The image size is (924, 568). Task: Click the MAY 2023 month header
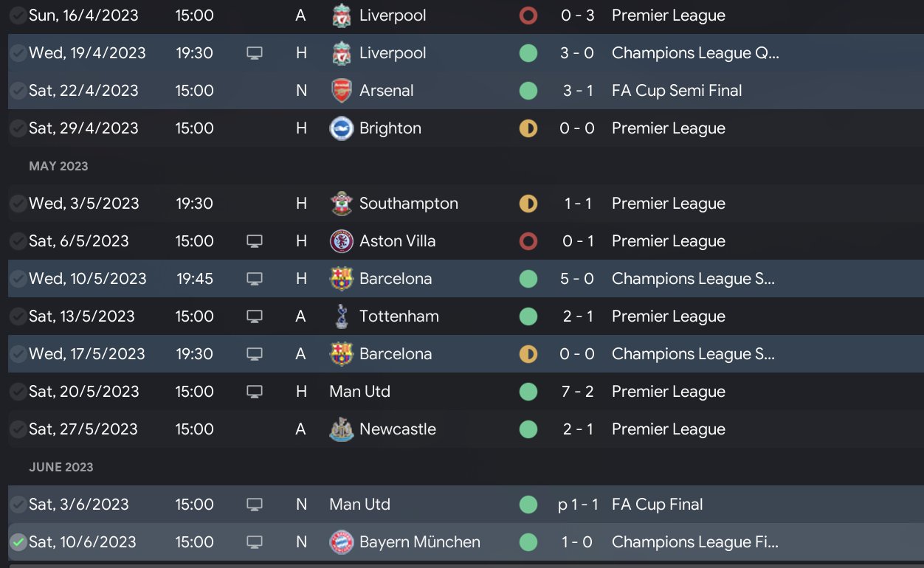tap(58, 166)
